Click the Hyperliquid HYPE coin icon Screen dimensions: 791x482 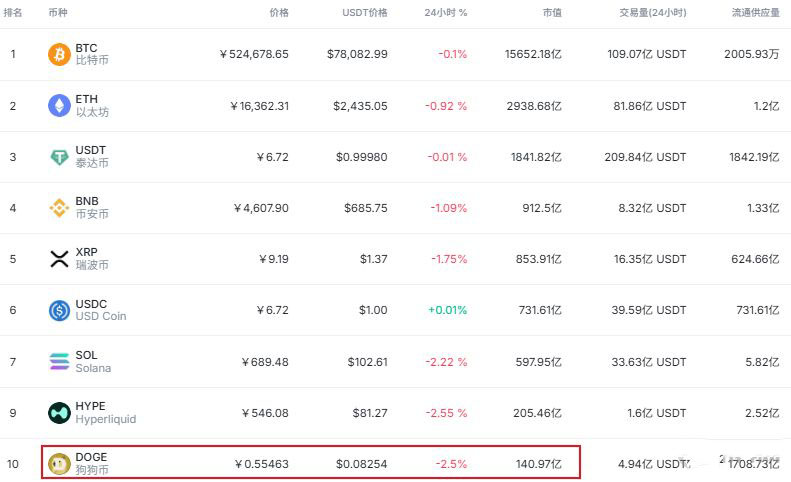(59, 413)
